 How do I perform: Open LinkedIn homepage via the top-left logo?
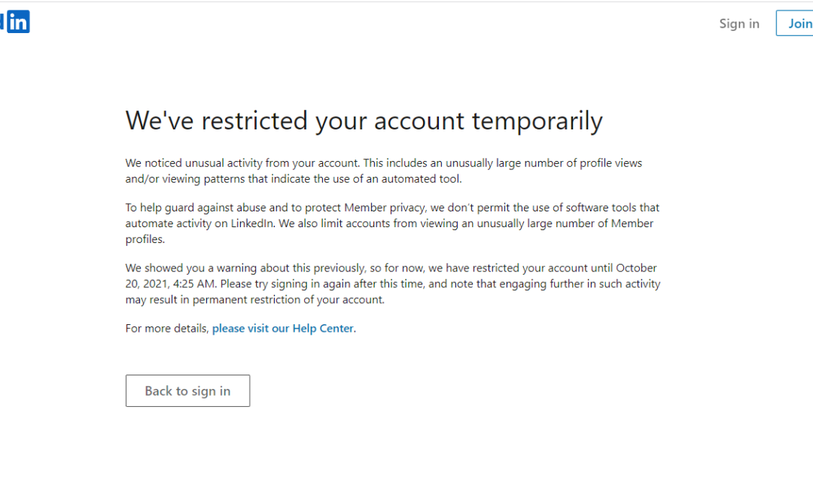pyautogui.click(x=18, y=22)
